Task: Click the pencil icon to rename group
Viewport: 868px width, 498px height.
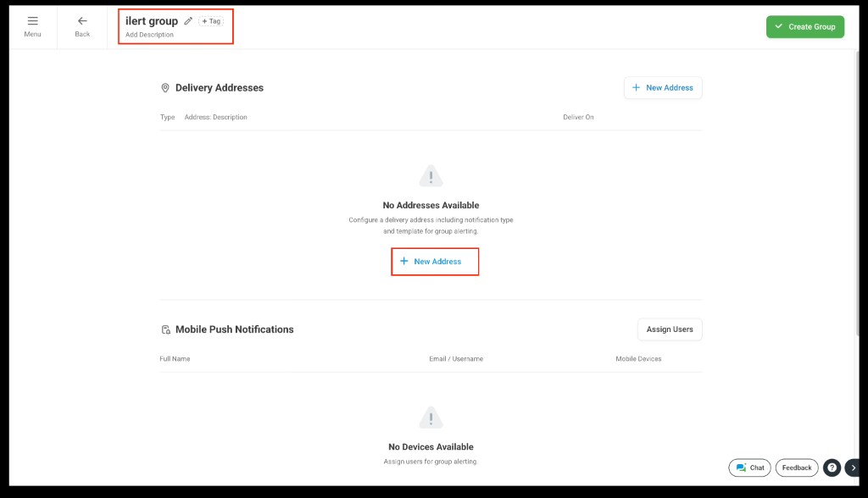Action: tap(188, 21)
